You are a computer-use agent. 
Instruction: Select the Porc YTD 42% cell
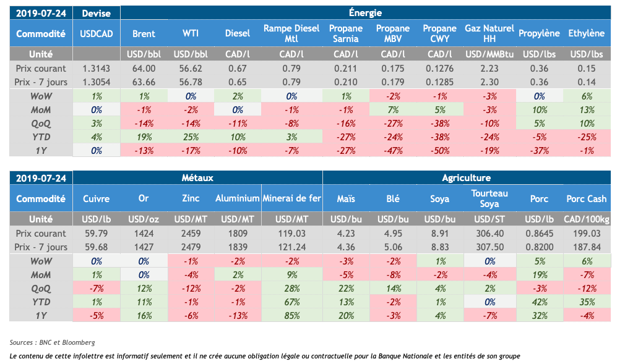point(539,302)
